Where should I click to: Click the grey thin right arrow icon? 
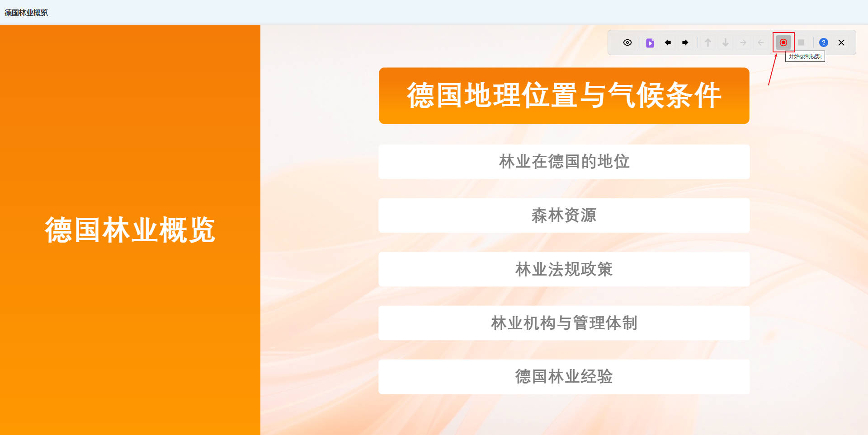(x=743, y=42)
